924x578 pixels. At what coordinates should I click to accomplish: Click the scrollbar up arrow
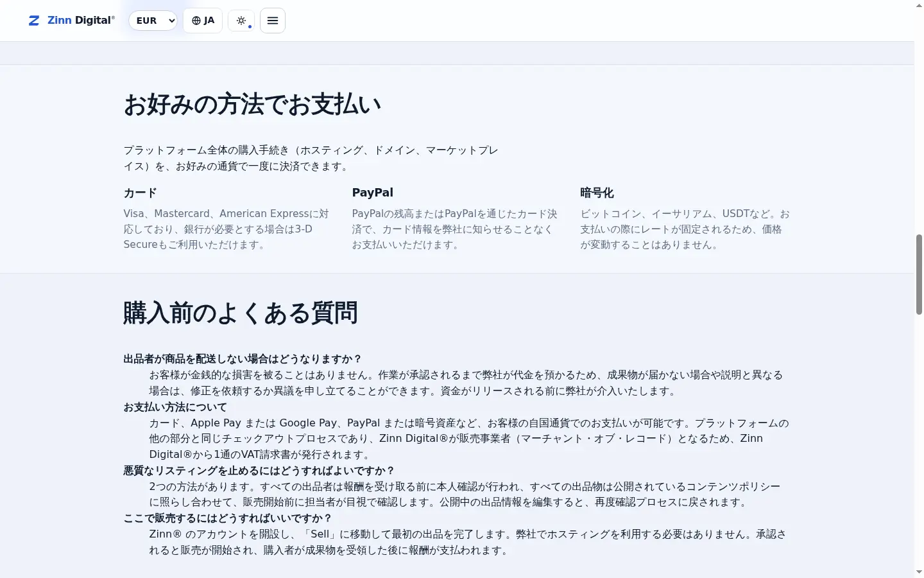(x=919, y=5)
